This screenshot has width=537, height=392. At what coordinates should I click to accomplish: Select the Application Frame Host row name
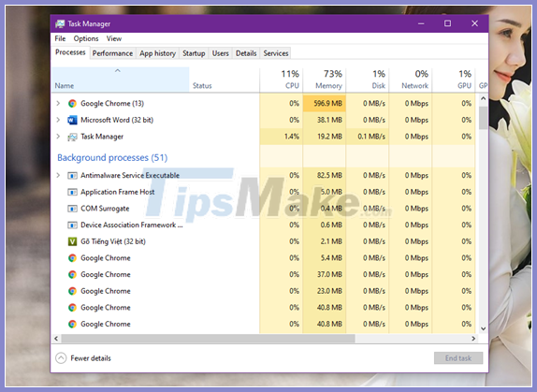point(118,192)
